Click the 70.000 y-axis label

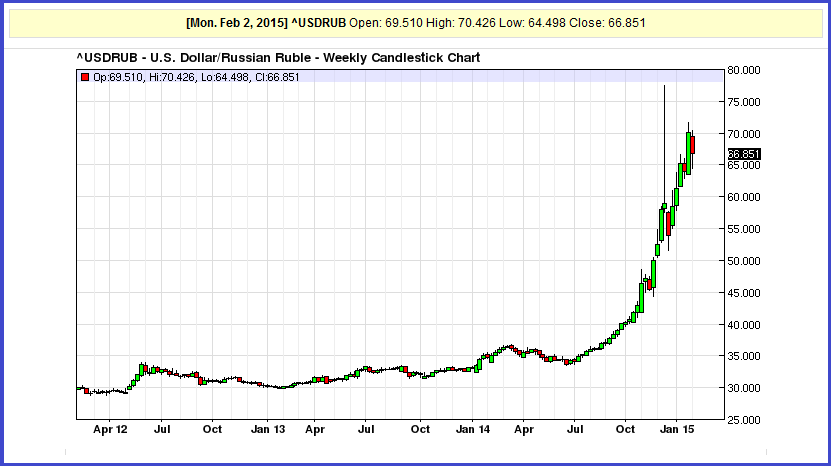tap(744, 134)
